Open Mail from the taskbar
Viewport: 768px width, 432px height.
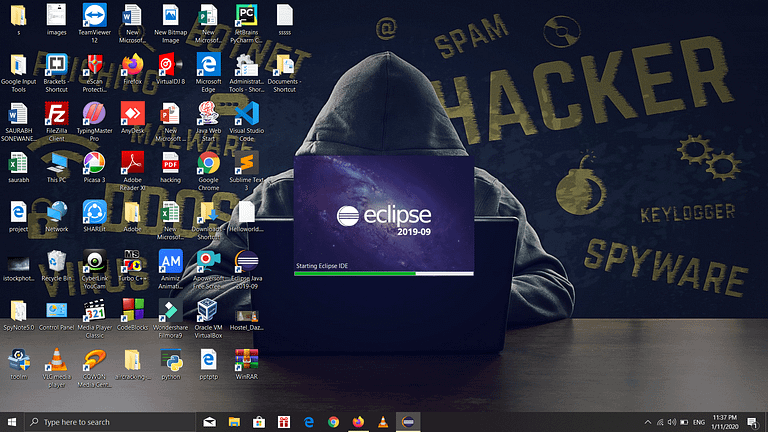click(x=210, y=422)
